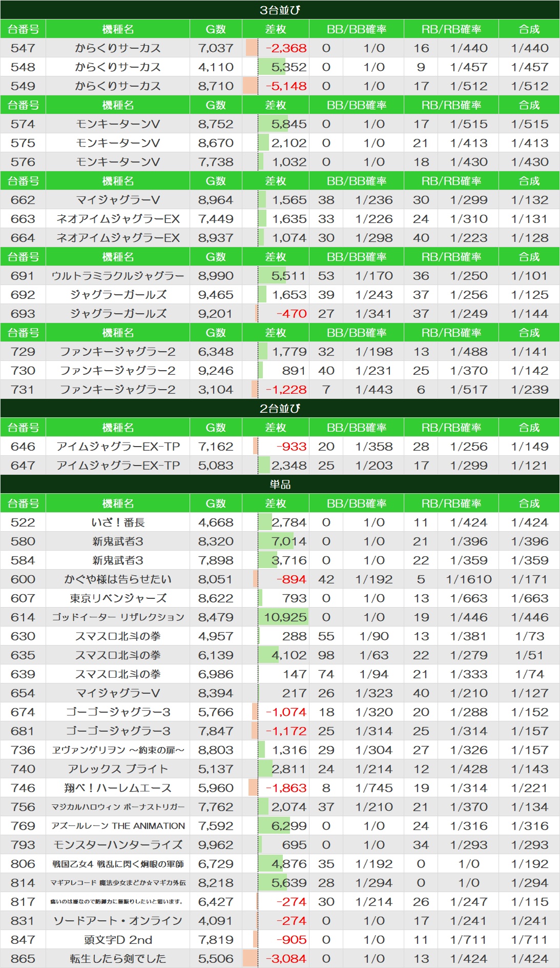
Task: Click machine number 639
Action: 23,674
